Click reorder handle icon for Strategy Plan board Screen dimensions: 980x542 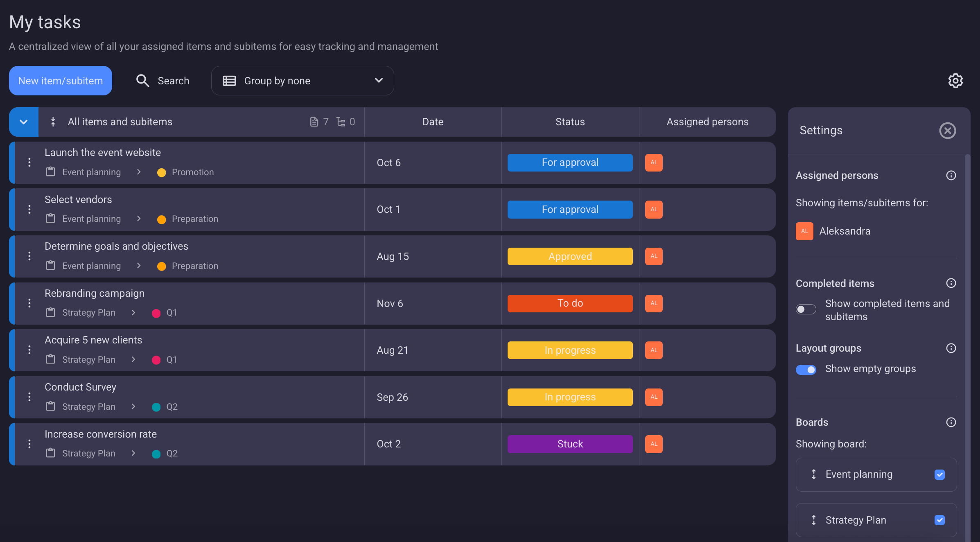(x=814, y=520)
